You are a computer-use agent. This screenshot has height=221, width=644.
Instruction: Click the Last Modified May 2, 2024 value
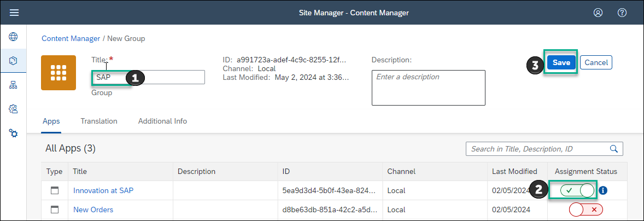click(311, 77)
